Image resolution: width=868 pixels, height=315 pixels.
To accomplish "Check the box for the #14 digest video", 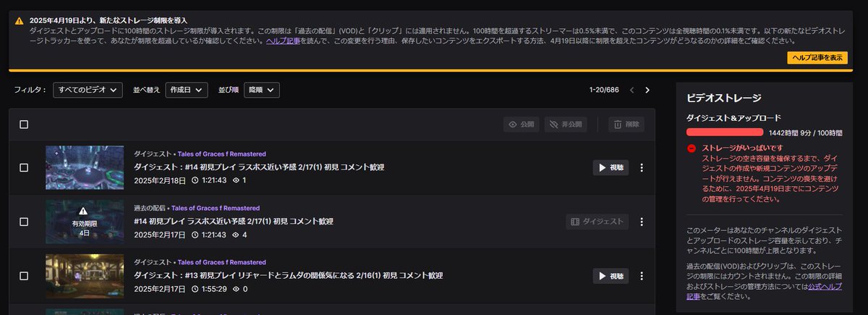I will coord(24,167).
